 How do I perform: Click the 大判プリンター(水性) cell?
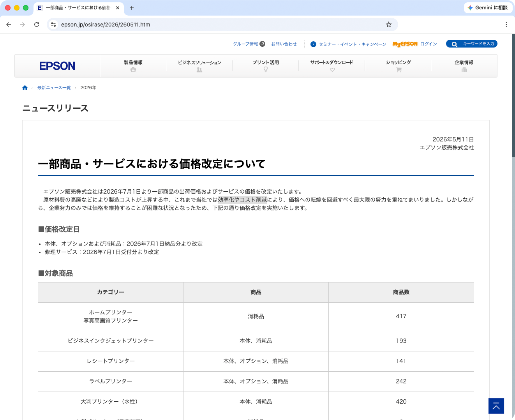pyautogui.click(x=111, y=402)
